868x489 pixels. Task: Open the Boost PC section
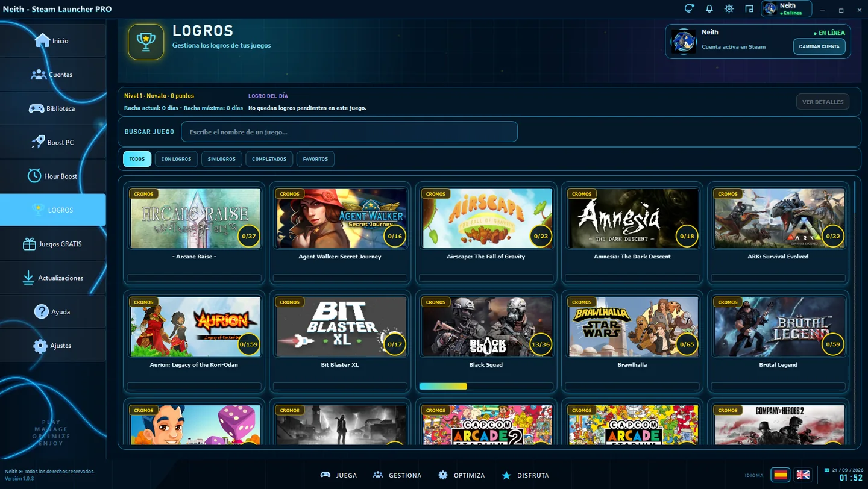[53, 142]
